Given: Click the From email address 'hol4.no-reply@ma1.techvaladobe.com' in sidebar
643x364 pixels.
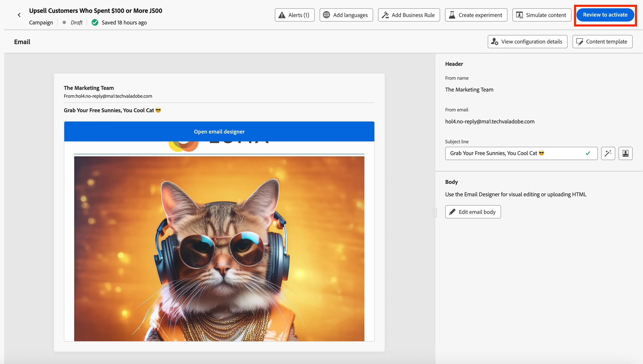Looking at the screenshot, I should click(x=490, y=122).
